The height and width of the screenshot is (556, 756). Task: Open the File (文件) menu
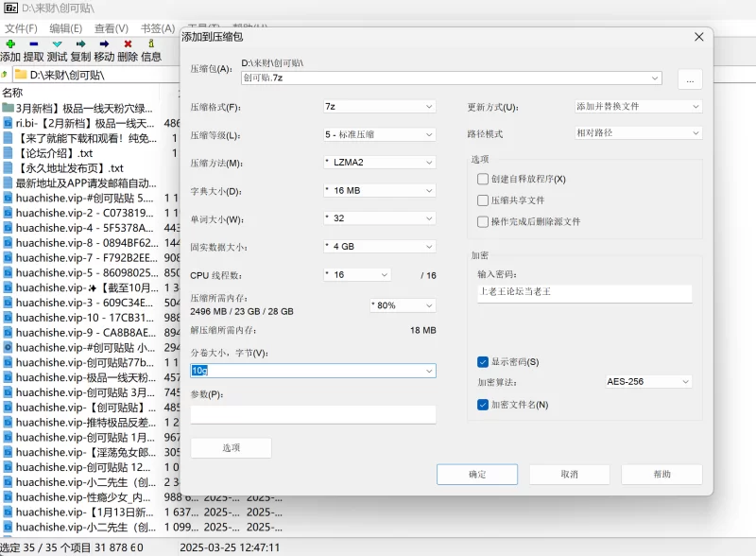[x=21, y=28]
